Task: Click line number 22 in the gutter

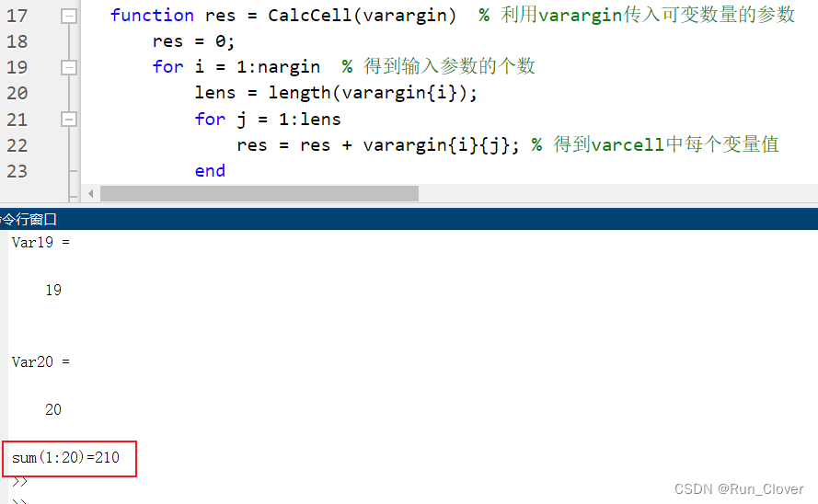Action: click(17, 145)
